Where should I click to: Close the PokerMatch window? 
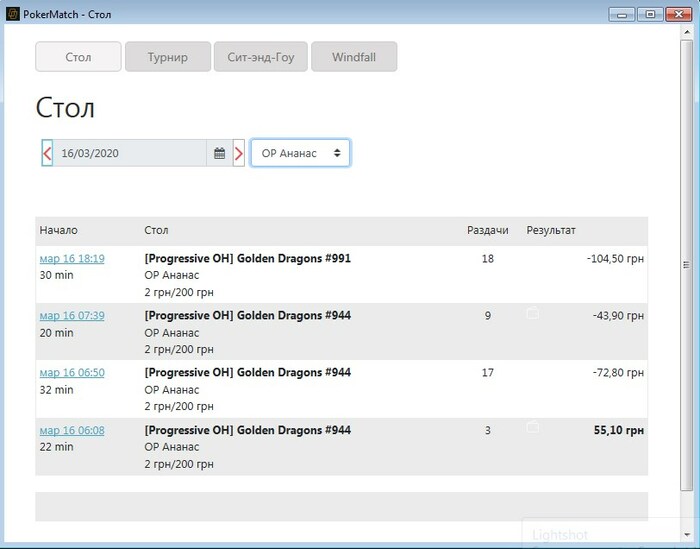(x=679, y=14)
